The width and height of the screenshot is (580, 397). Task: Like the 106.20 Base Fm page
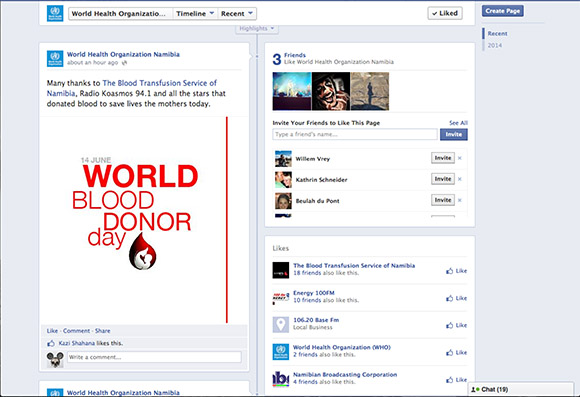point(456,325)
